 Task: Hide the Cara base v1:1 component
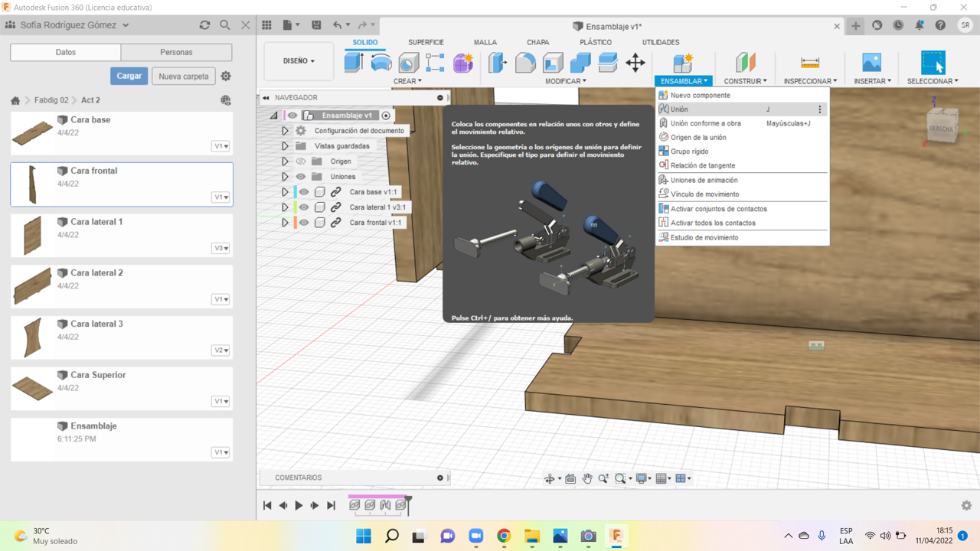pos(304,192)
